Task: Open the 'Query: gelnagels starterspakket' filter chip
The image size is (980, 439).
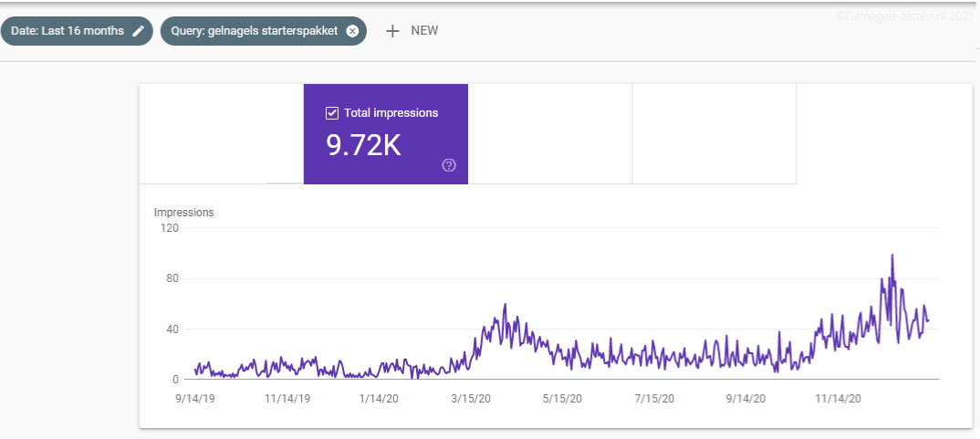Action: [x=254, y=31]
